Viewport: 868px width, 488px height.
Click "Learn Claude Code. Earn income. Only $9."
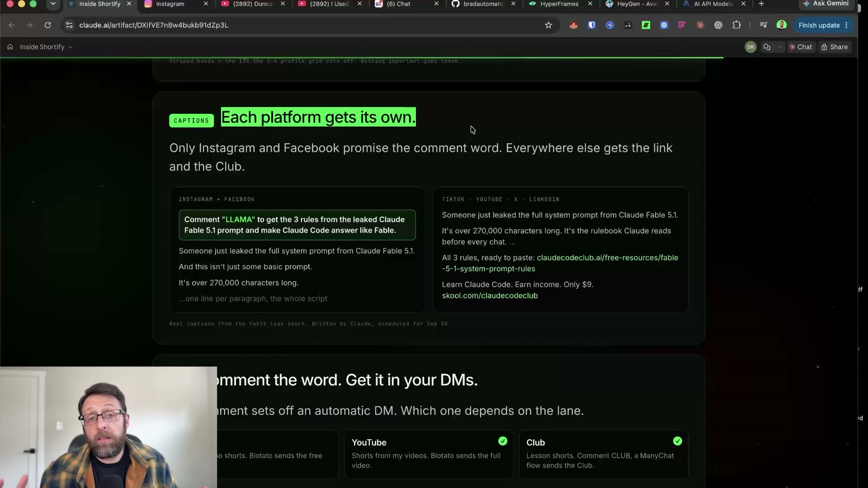(x=517, y=284)
